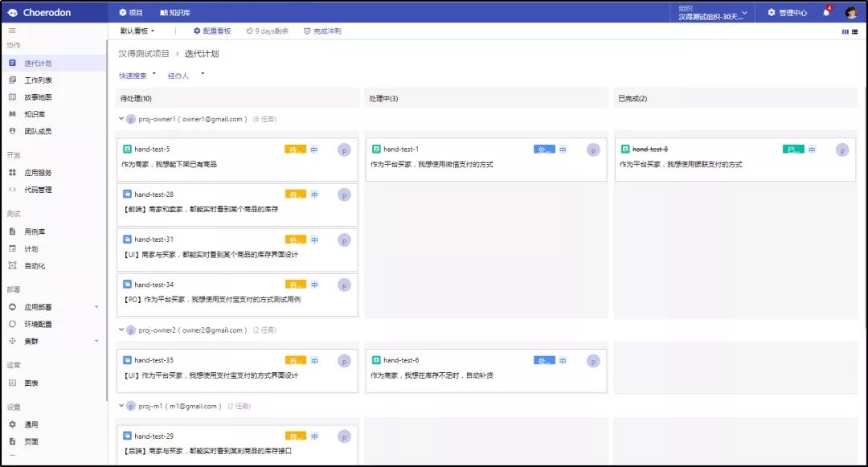Collapse the proj-owner1 swimlane

[x=121, y=119]
